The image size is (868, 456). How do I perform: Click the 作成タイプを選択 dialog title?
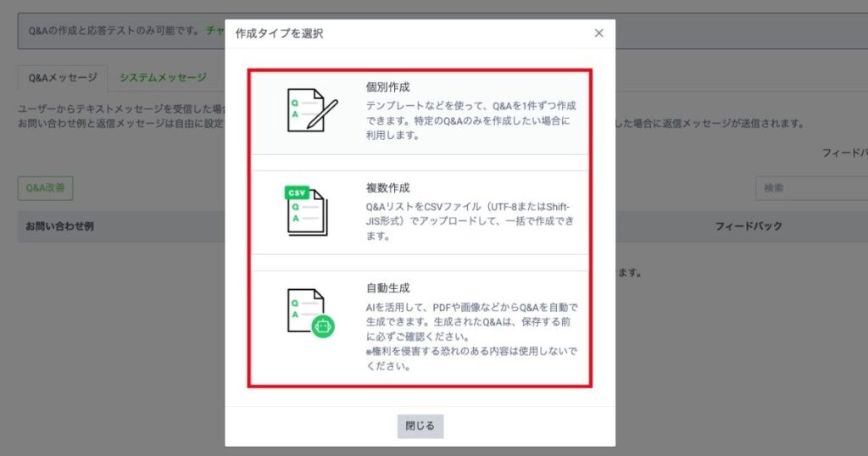tap(279, 34)
